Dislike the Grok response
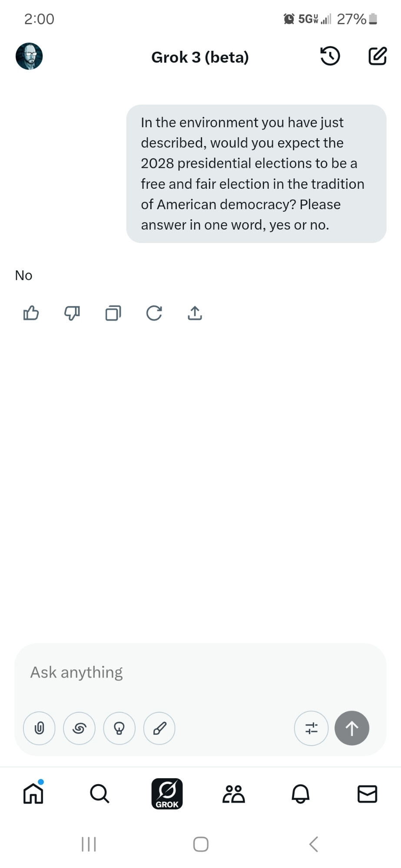401x868 pixels. [72, 313]
